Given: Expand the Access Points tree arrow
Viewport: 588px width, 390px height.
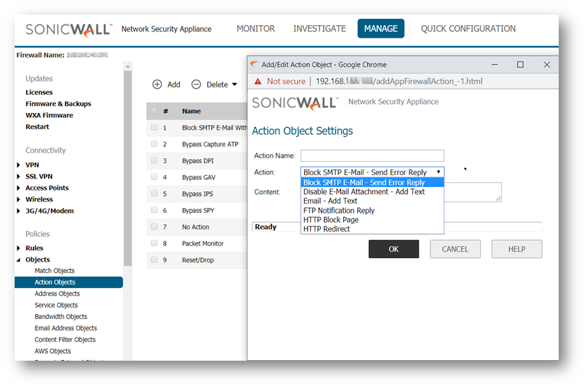Looking at the screenshot, I should point(18,188).
